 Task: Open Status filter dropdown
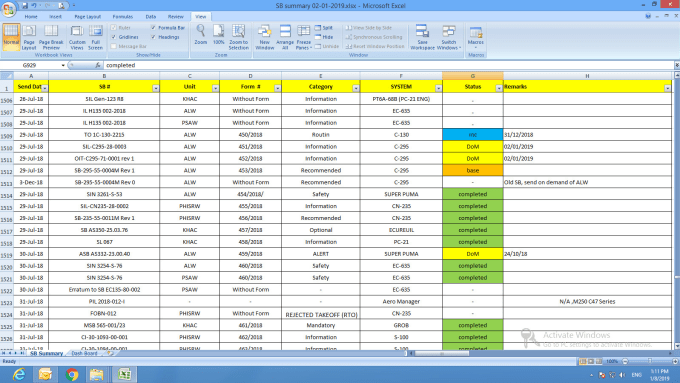[499, 88]
